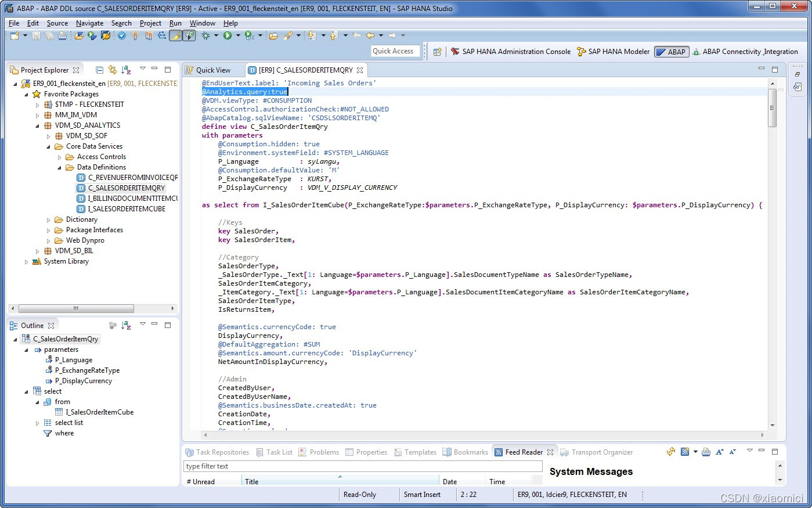Open dropdown next to the Debug icon
Image resolution: width=812 pixels, height=508 pixels.
coord(216,35)
